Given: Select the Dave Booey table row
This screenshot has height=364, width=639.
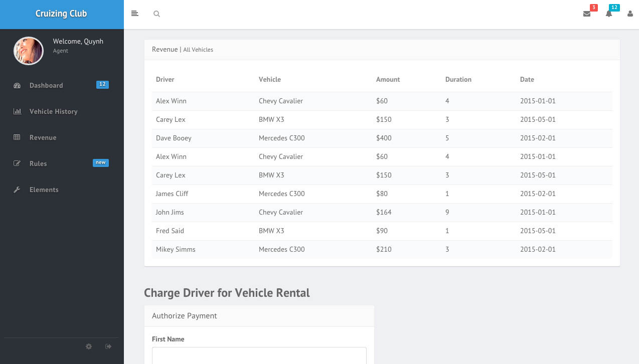Looking at the screenshot, I should click(382, 138).
